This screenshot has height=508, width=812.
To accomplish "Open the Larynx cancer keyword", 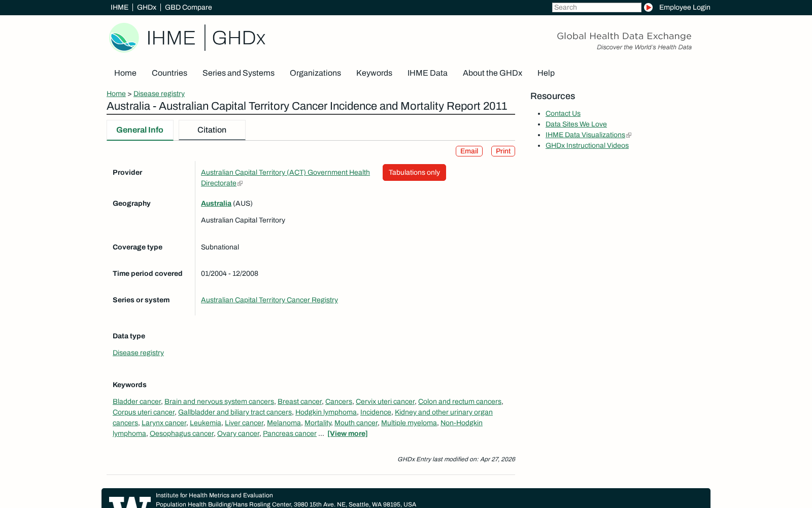I will (x=164, y=423).
